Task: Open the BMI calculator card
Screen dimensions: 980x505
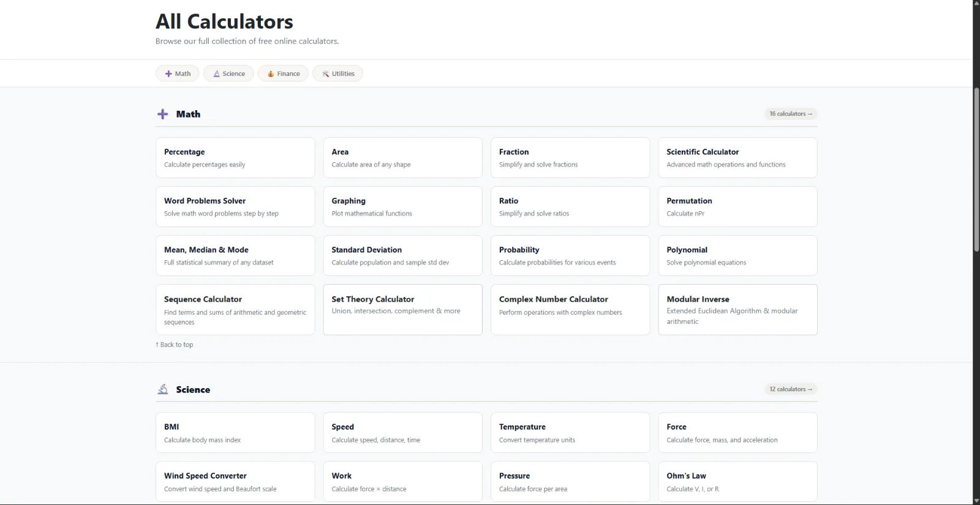Action: pos(235,433)
